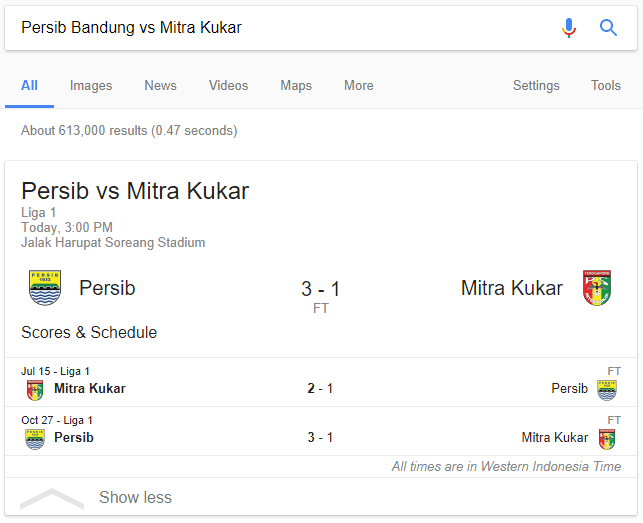The height and width of the screenshot is (523, 643).
Task: Open the More search categories dropdown
Action: (x=358, y=85)
